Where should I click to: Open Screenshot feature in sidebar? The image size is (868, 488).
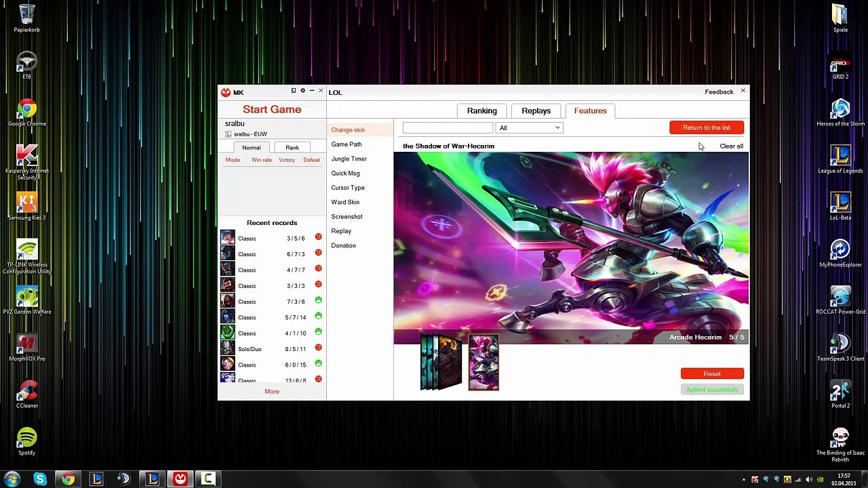pyautogui.click(x=347, y=216)
